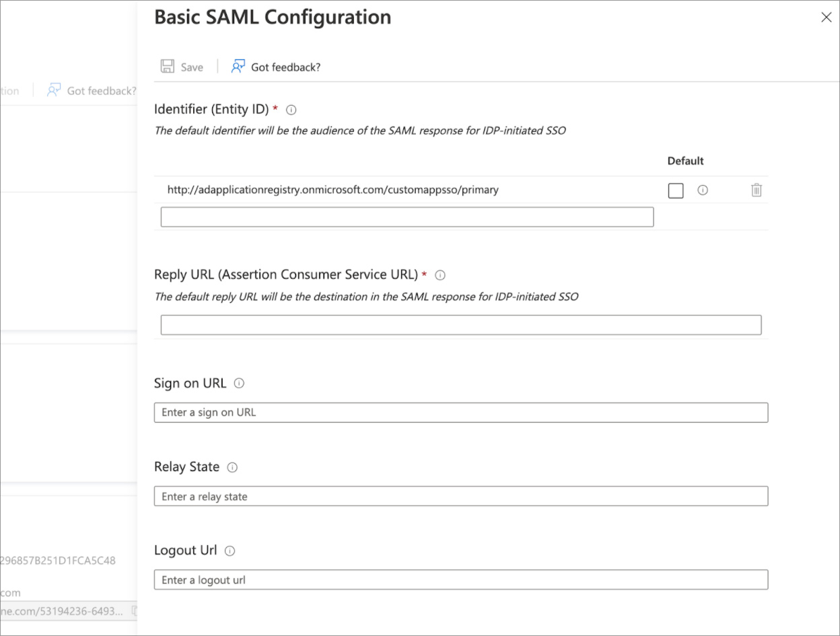This screenshot has width=840, height=636.
Task: Show info tooltip for Logout Url
Action: click(x=230, y=551)
